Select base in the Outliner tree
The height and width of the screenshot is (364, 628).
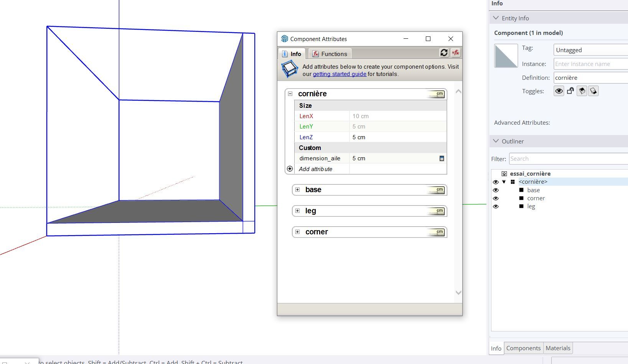[533, 190]
